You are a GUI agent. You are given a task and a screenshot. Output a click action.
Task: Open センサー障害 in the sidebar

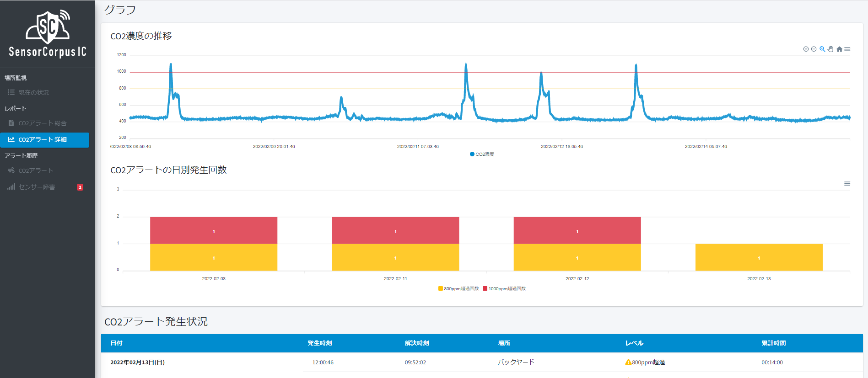(37, 187)
